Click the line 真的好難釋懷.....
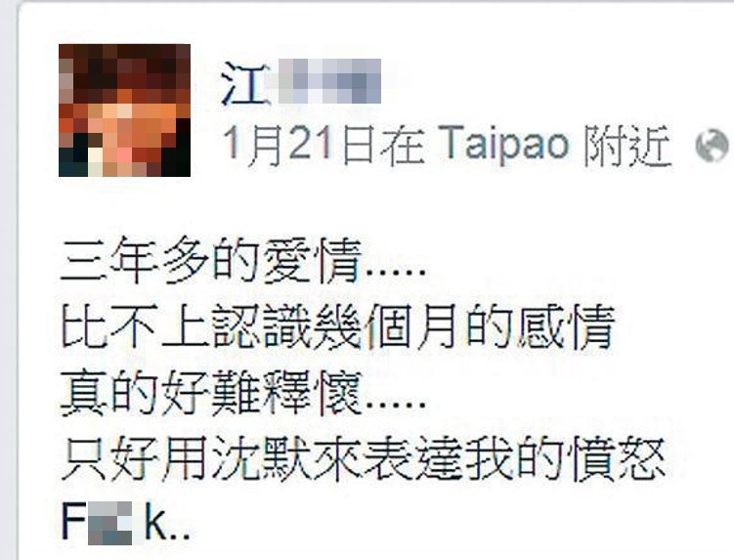The width and height of the screenshot is (734, 560). coord(243,392)
